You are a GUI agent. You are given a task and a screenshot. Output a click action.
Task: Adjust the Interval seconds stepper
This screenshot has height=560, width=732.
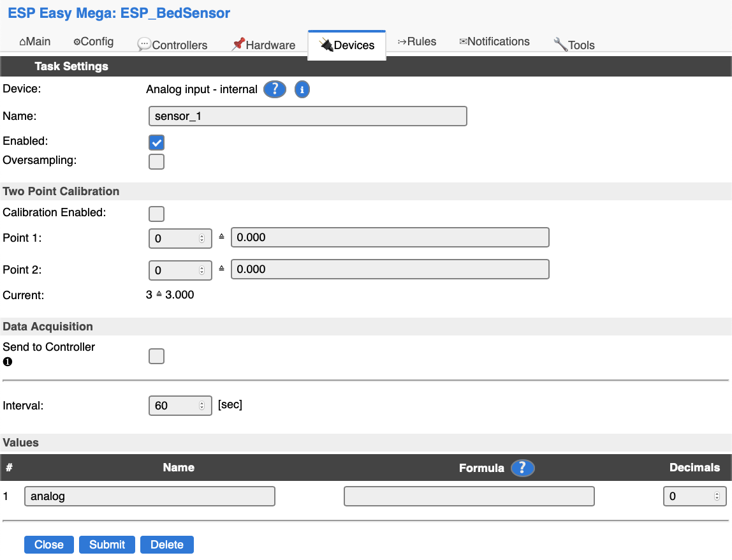pyautogui.click(x=201, y=406)
